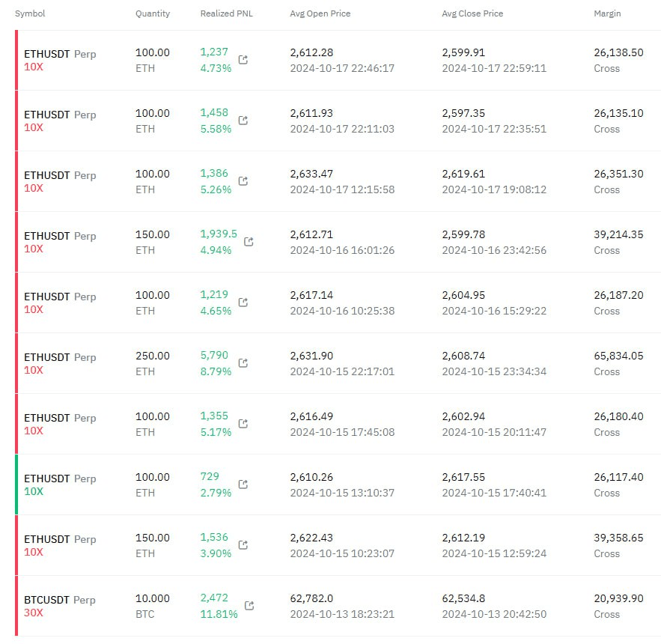Share the trade with 1,536 realized PNL
The height and width of the screenshot is (644, 661).
(x=243, y=545)
